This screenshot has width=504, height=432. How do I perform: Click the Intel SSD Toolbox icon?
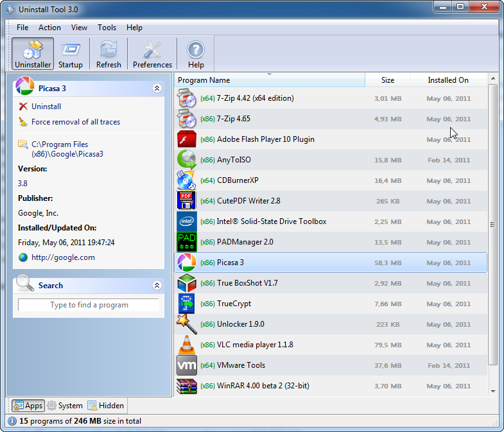coord(186,221)
